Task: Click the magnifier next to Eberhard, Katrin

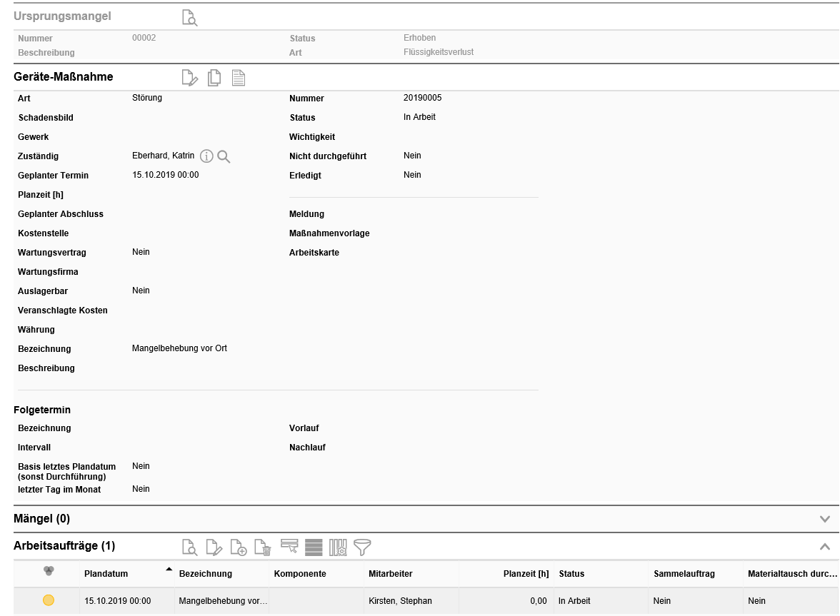Action: click(224, 156)
